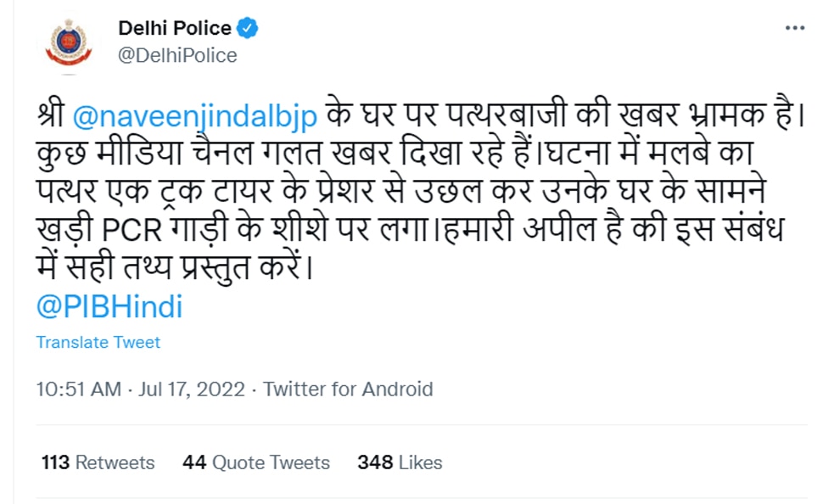Show the Quote Tweets list

coord(271,462)
